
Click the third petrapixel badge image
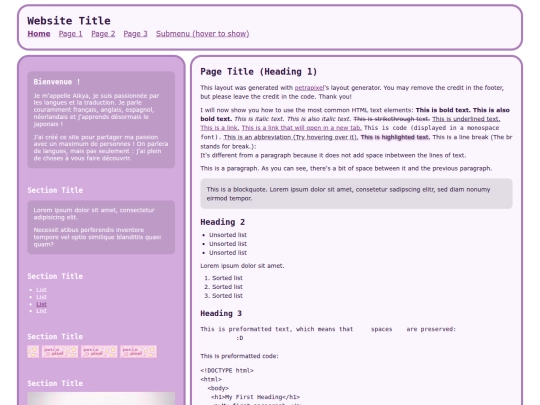[x=99, y=352]
